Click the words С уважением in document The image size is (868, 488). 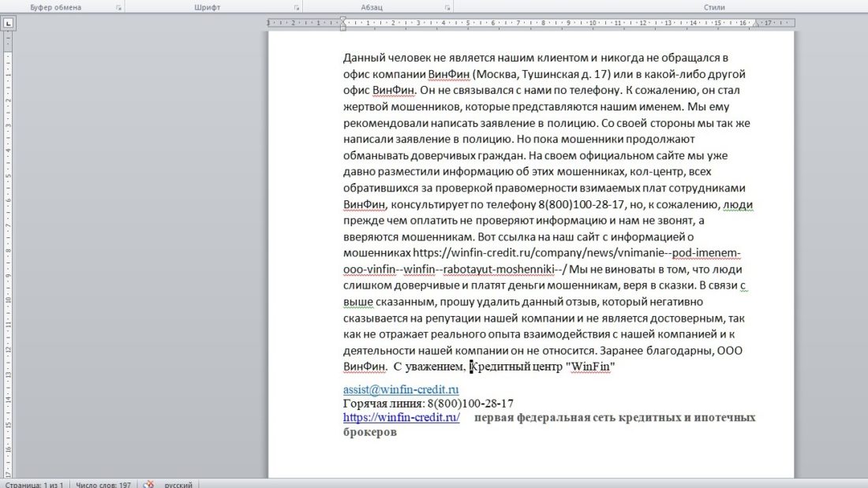(429, 367)
